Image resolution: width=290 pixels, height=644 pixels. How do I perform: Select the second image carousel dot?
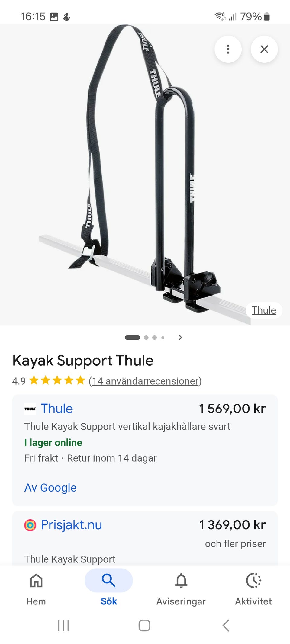[x=146, y=338]
